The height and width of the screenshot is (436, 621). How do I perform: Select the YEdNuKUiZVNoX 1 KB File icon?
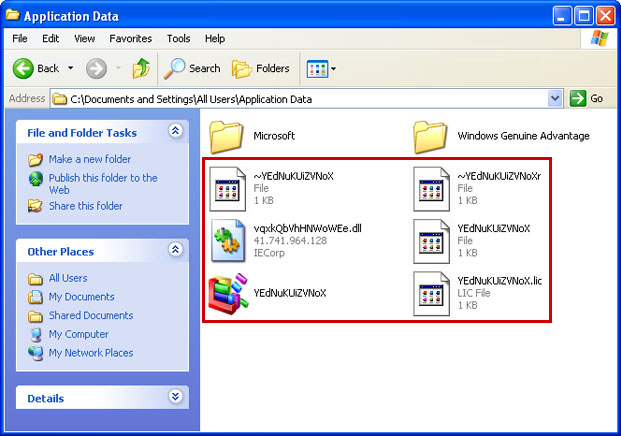point(431,241)
